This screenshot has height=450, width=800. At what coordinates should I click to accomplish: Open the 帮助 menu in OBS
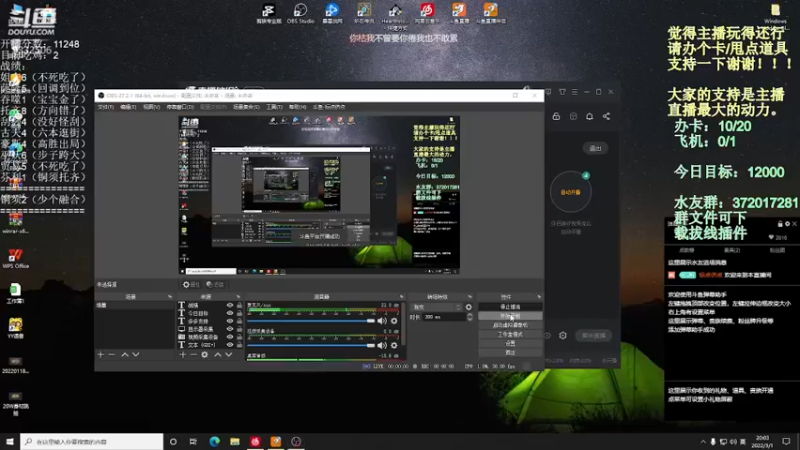[297, 107]
